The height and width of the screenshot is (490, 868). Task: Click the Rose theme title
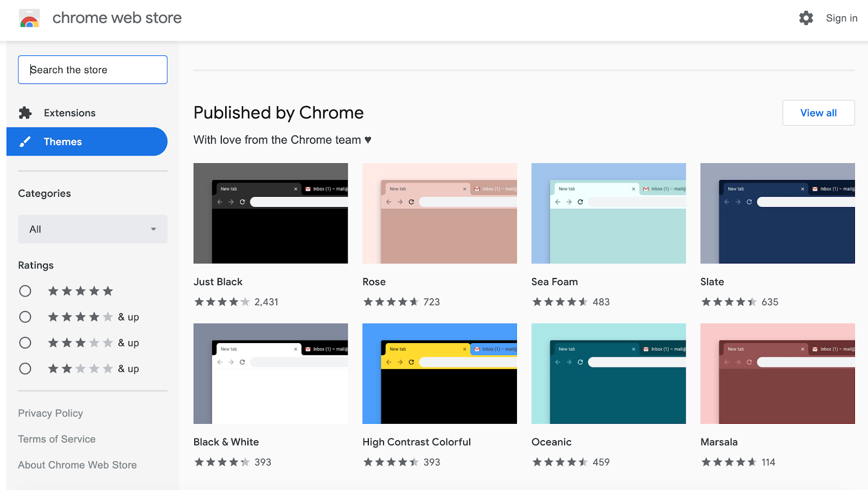click(374, 282)
